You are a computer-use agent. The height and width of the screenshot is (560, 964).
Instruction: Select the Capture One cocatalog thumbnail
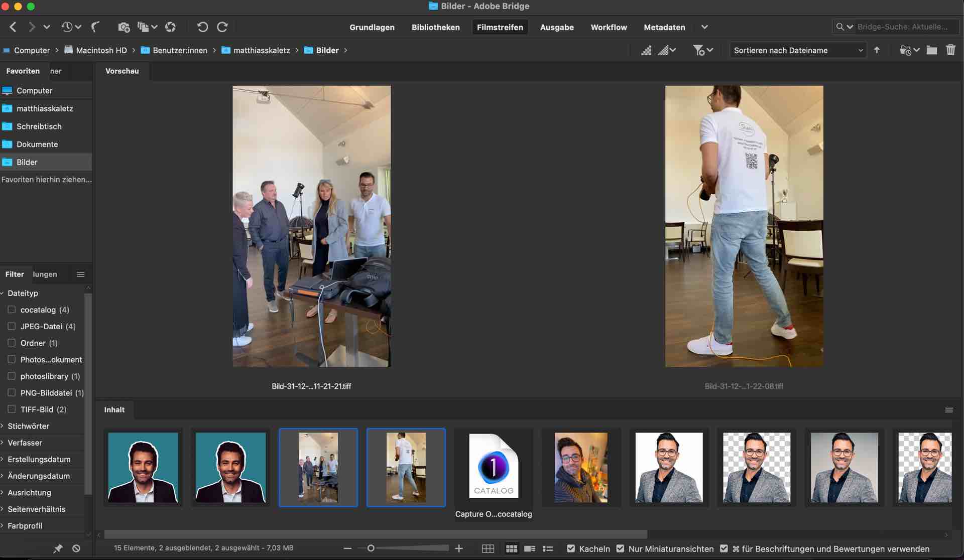coord(493,468)
